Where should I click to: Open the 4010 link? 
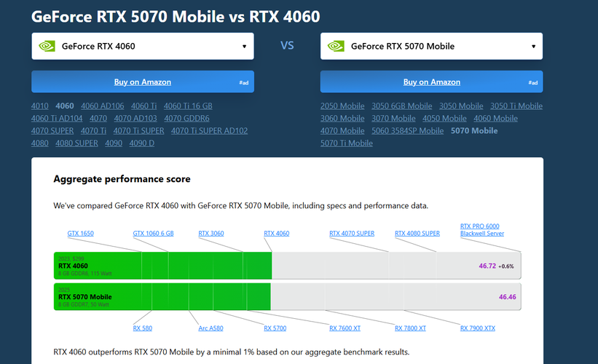pos(39,106)
